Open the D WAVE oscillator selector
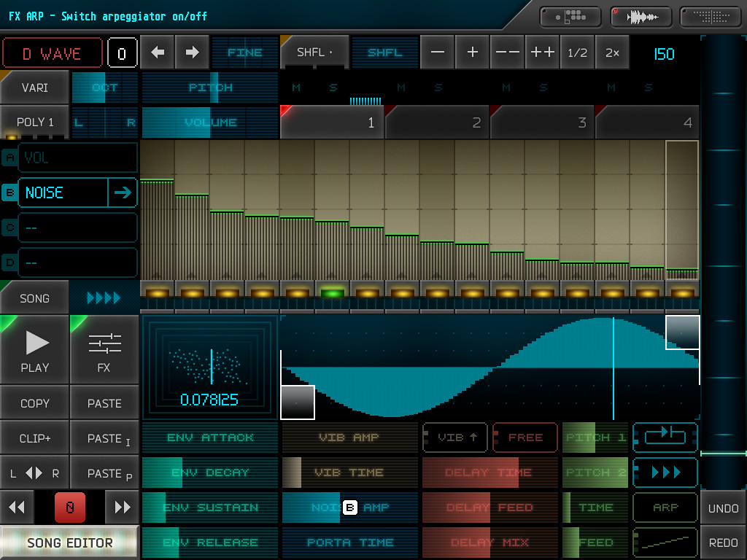The width and height of the screenshot is (747, 560). (x=52, y=53)
